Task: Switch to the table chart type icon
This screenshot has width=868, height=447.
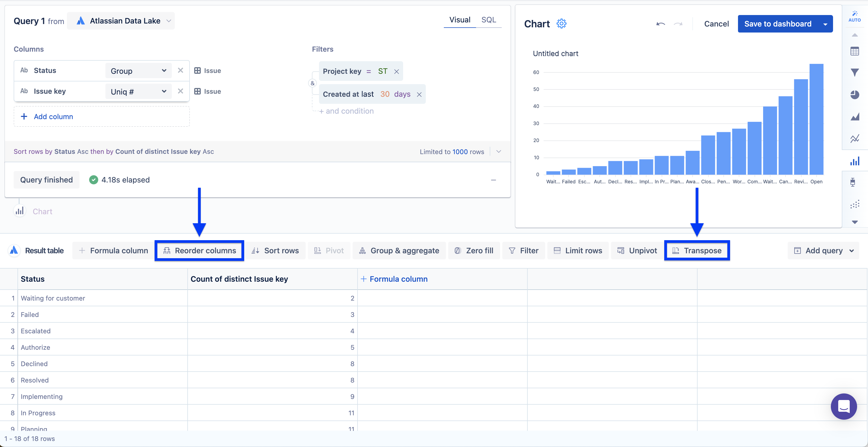Action: click(x=855, y=51)
